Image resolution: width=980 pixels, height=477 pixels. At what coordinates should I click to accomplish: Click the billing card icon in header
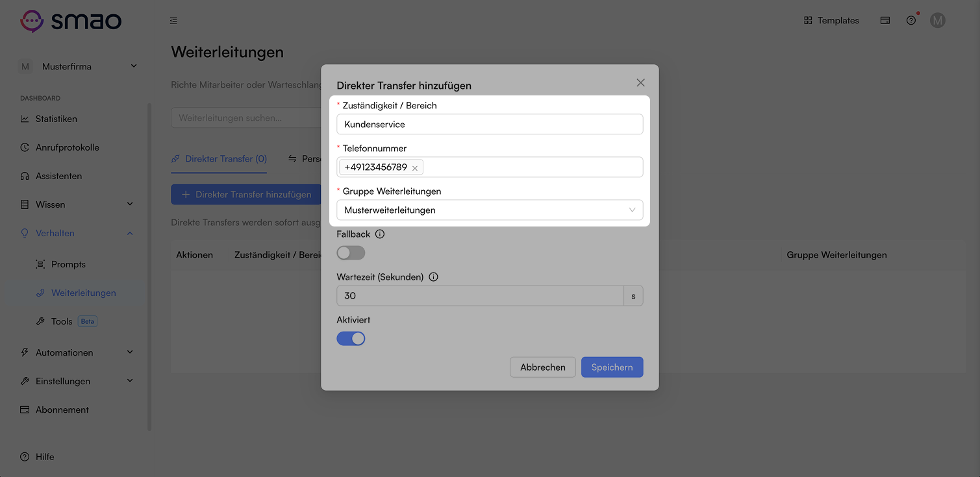[885, 21]
